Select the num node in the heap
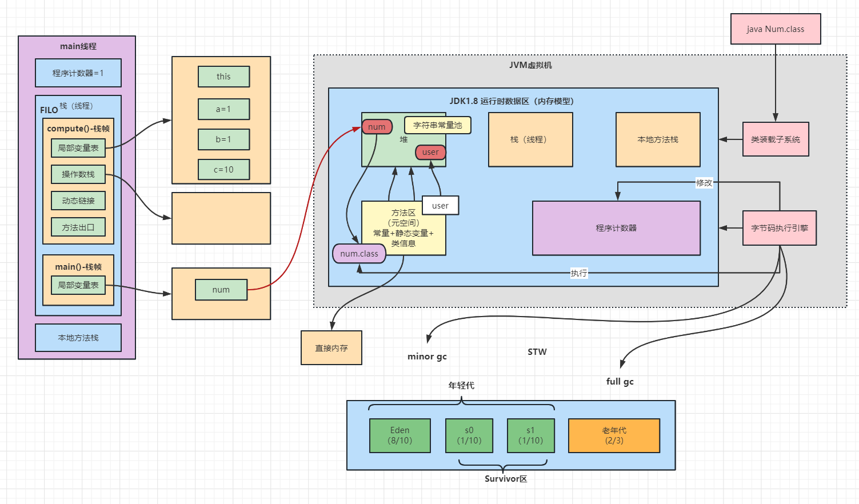Screen dimensions: 859x504 coord(377,126)
